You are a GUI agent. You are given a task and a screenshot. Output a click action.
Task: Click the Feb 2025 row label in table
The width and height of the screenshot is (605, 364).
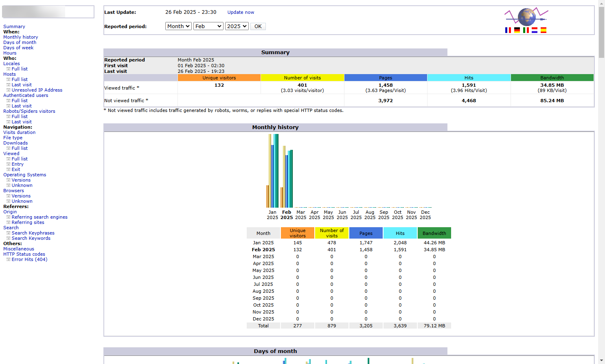tap(263, 250)
